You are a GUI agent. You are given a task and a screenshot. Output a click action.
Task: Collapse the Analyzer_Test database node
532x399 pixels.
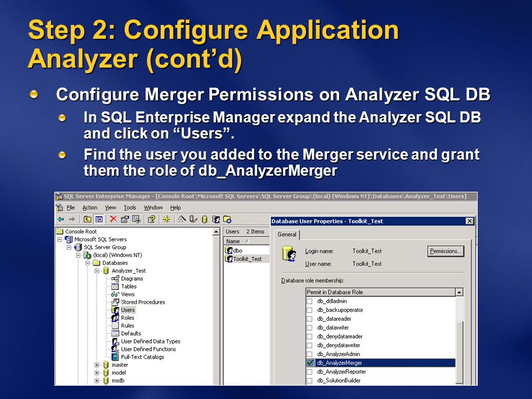pyautogui.click(x=96, y=271)
